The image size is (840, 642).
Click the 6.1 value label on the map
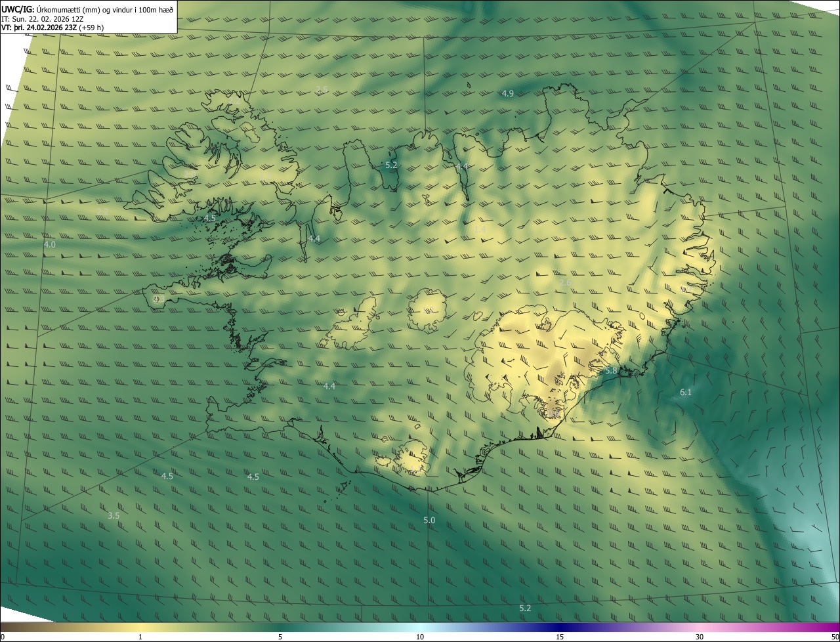tap(686, 392)
